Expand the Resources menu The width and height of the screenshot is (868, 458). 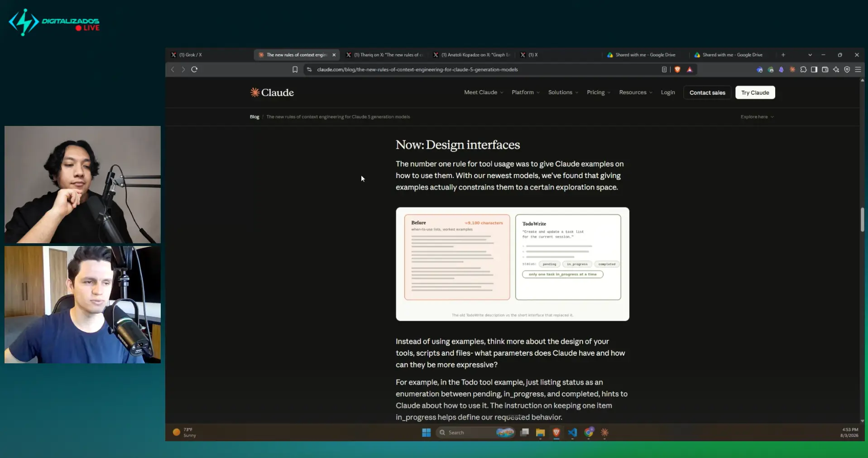(636, 92)
